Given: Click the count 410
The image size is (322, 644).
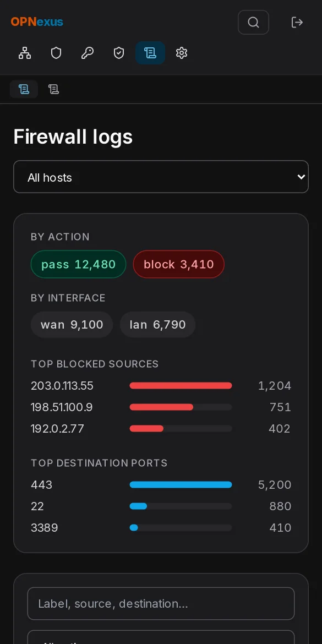Looking at the screenshot, I should [x=281, y=527].
